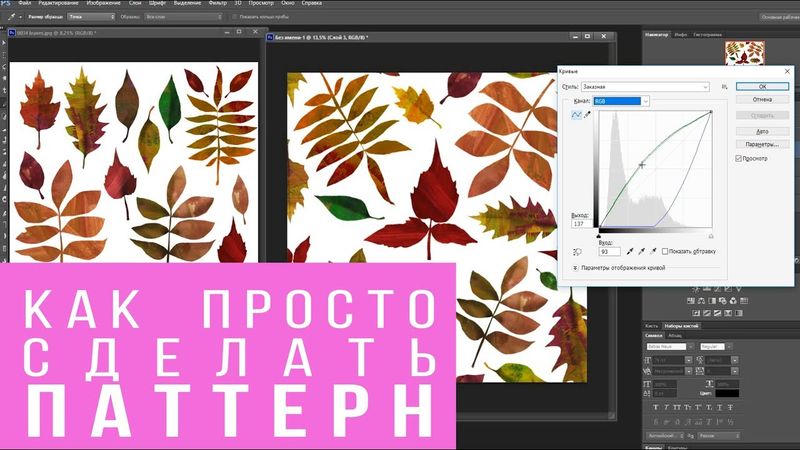
Task: Toggle Subscript in the Character panel
Action: [708, 407]
